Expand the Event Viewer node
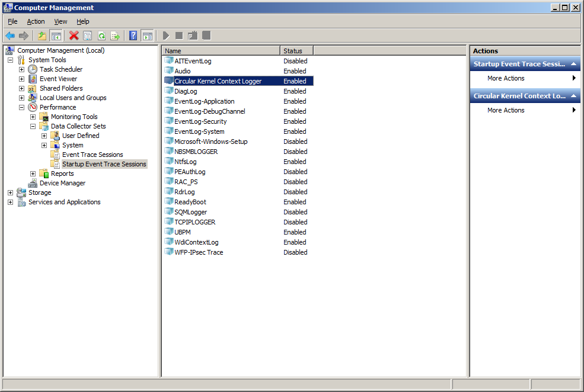584x392 pixels. tap(21, 79)
